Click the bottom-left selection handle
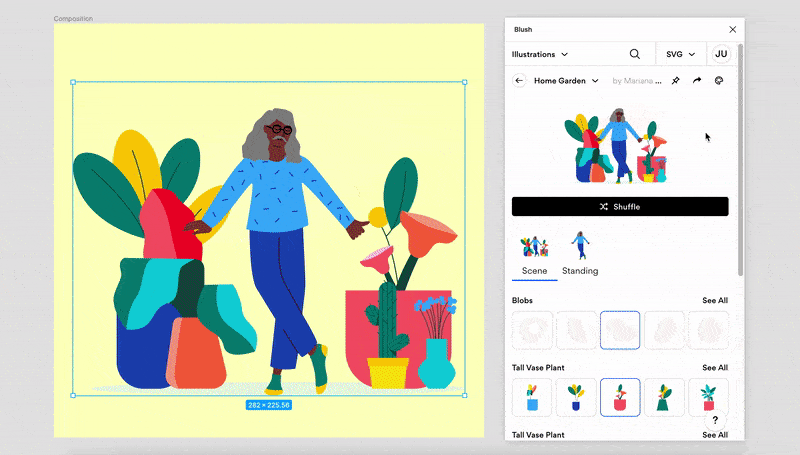This screenshot has height=455, width=800. (73, 395)
